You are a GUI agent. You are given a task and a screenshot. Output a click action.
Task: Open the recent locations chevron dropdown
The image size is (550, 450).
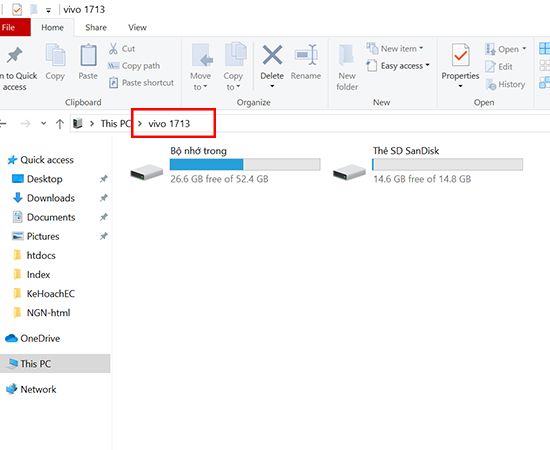pos(43,123)
